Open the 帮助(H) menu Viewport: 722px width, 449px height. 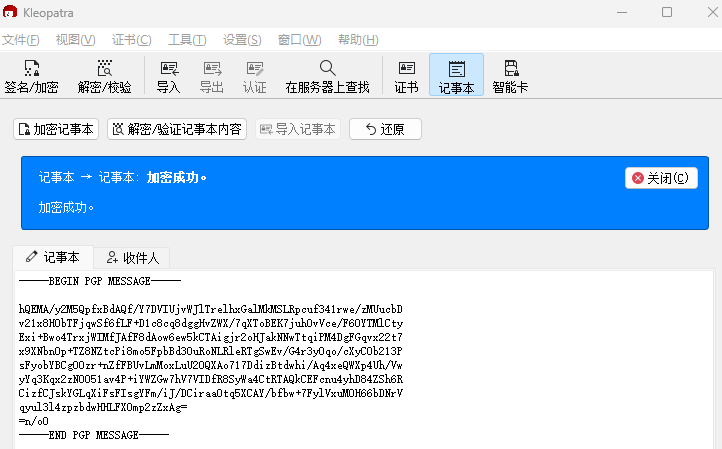coord(358,40)
